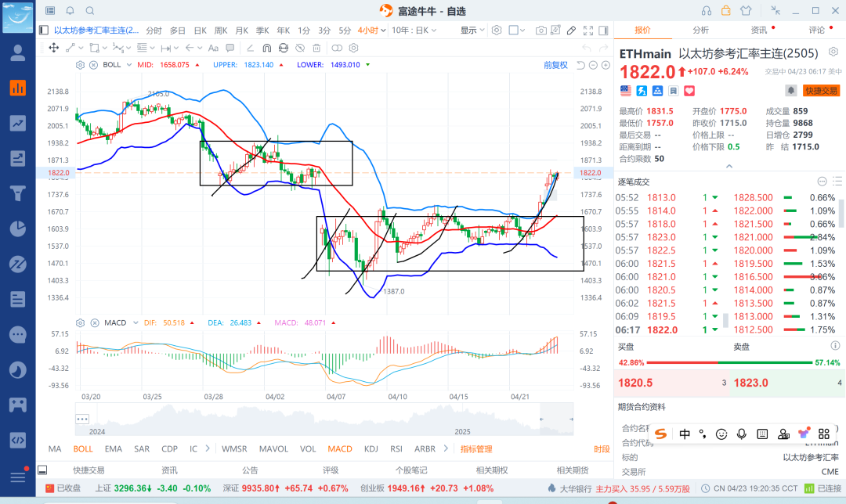Open BOLL indicator settings gear
Image resolution: width=846 pixels, height=504 pixels.
coord(80,65)
